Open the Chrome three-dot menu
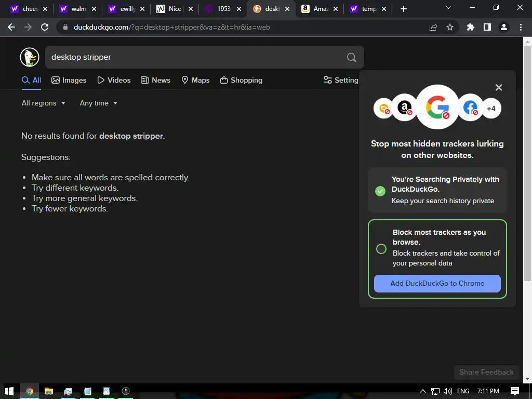532x399 pixels. point(521,27)
